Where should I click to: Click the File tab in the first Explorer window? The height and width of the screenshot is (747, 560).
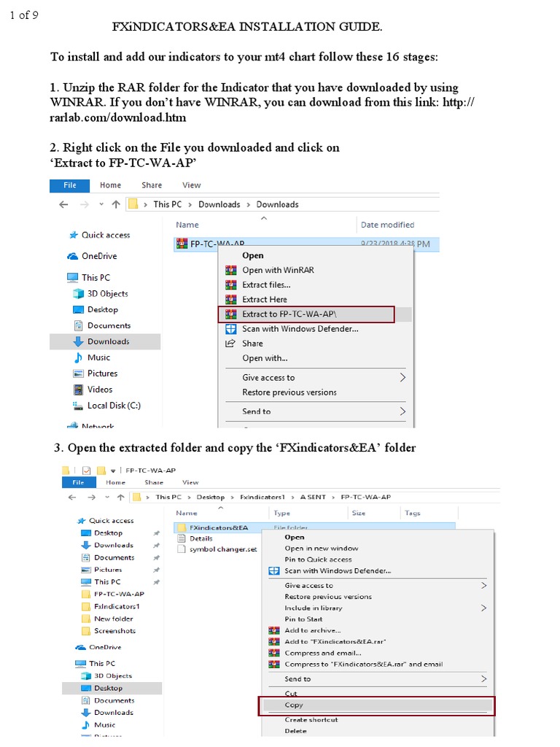[69, 185]
